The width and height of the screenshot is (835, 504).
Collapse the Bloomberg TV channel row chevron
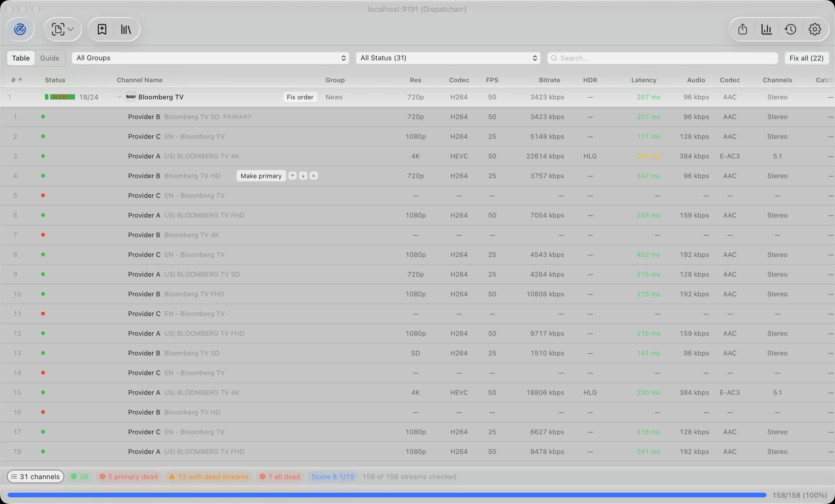pos(119,97)
